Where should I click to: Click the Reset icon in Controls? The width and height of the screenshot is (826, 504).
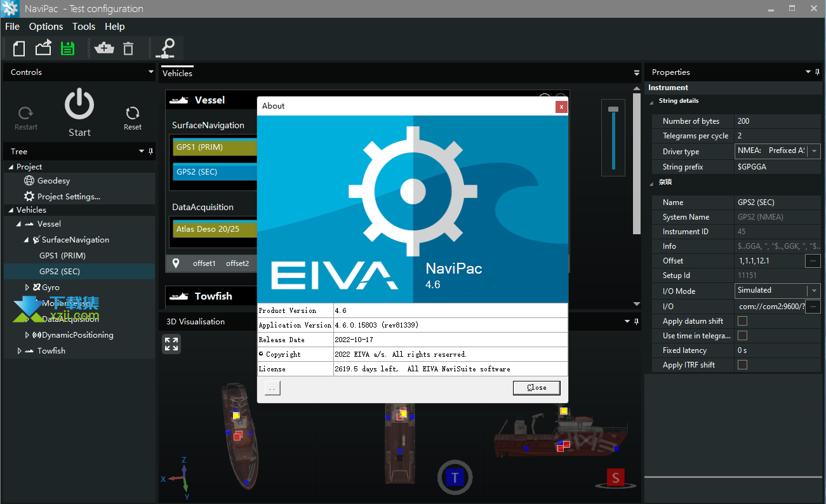133,114
